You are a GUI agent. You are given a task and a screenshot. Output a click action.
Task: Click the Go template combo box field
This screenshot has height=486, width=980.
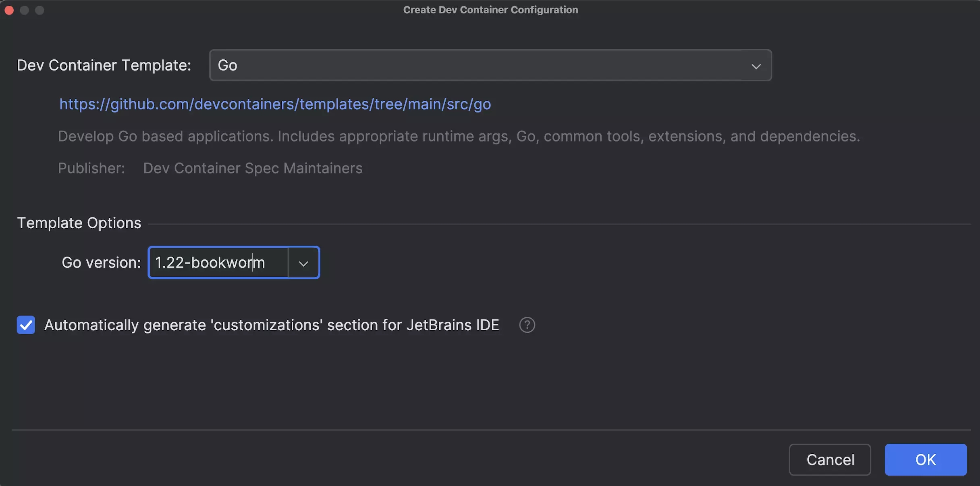(475, 65)
